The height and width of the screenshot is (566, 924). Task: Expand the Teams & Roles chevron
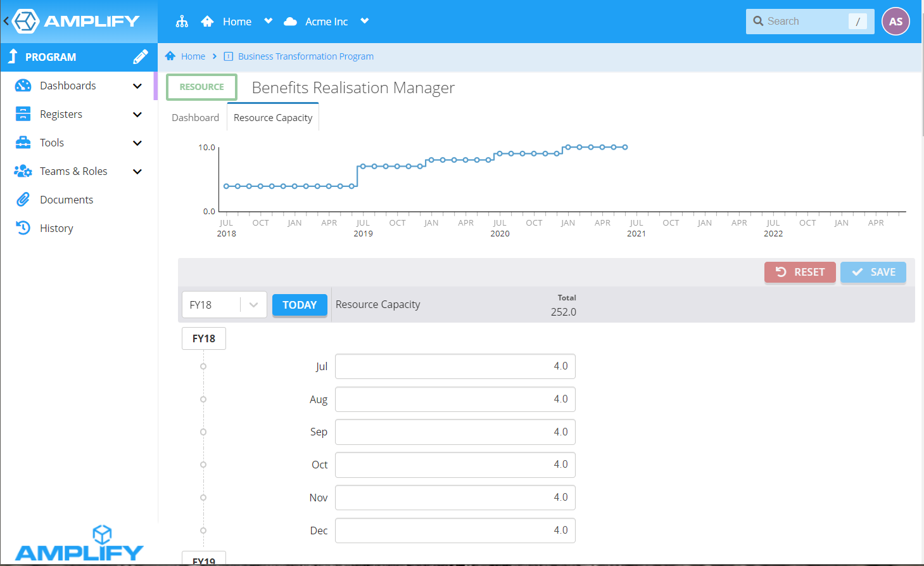point(137,172)
